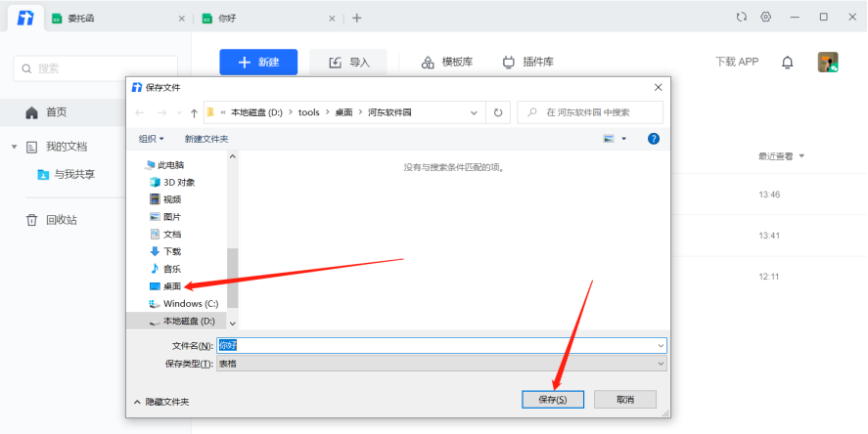Click the notification bell icon
This screenshot has width=868, height=434.
click(x=787, y=63)
